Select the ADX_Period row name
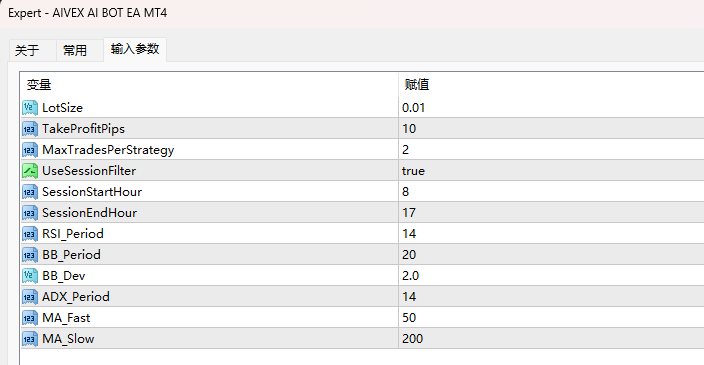704x365 pixels. click(x=76, y=297)
